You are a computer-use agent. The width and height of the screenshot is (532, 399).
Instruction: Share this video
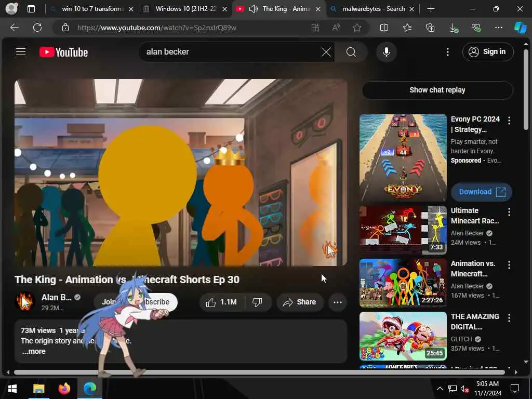click(x=300, y=302)
